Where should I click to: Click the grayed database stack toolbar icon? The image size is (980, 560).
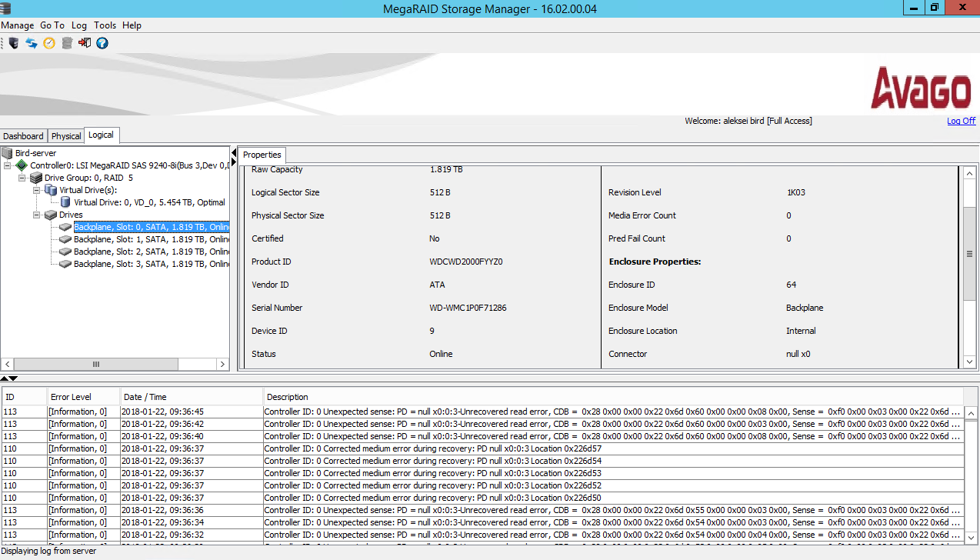click(x=67, y=43)
